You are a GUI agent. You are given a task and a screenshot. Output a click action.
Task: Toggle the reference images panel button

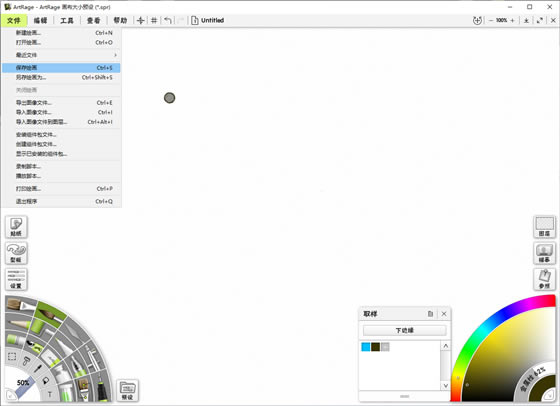pyautogui.click(x=544, y=279)
